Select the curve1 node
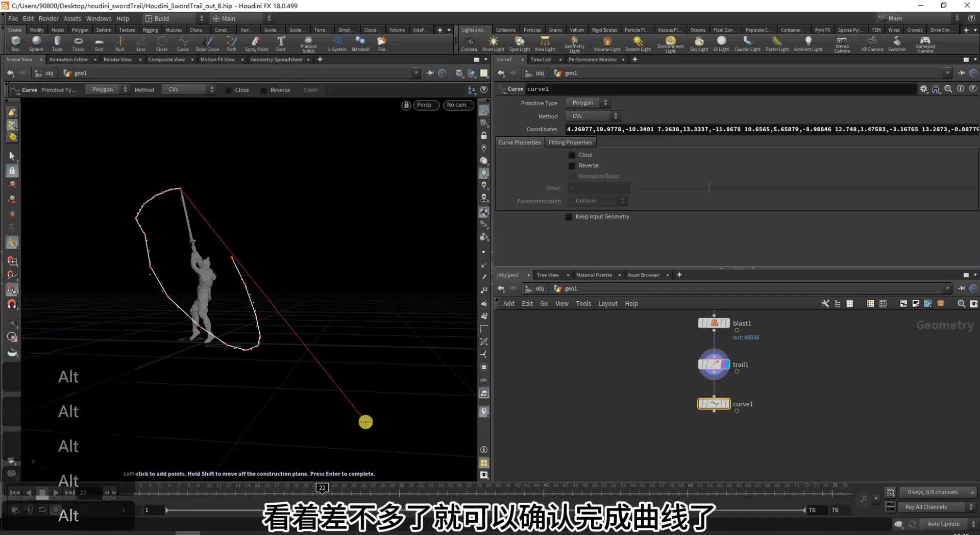Screen dimensions: 980x535 point(714,404)
